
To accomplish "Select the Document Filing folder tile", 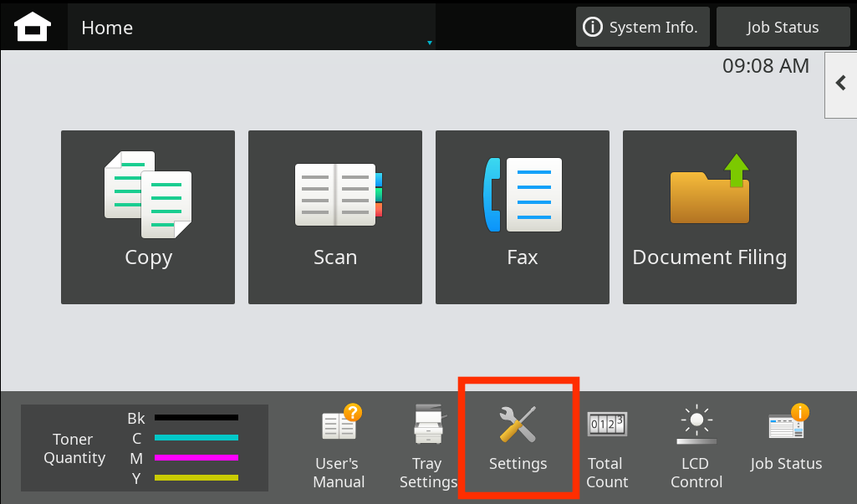I will [710, 216].
